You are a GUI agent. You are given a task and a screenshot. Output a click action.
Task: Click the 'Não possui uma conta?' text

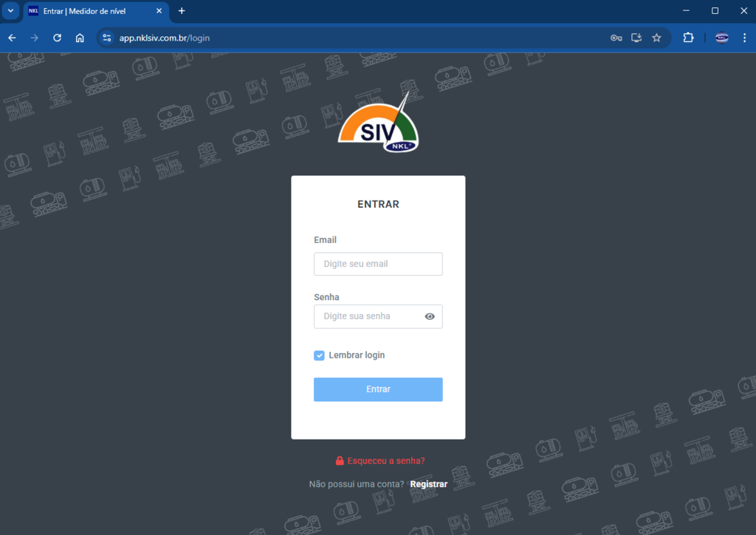point(357,484)
